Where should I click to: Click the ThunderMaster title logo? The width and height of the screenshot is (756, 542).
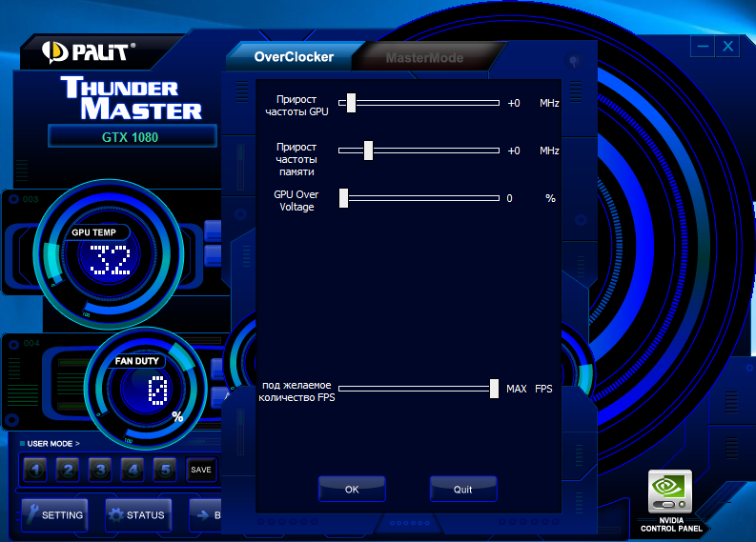pyautogui.click(x=132, y=98)
